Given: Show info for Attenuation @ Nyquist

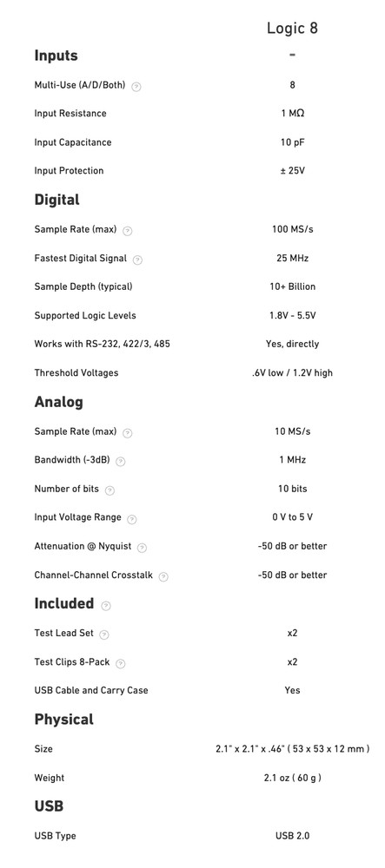Looking at the screenshot, I should (x=143, y=548).
